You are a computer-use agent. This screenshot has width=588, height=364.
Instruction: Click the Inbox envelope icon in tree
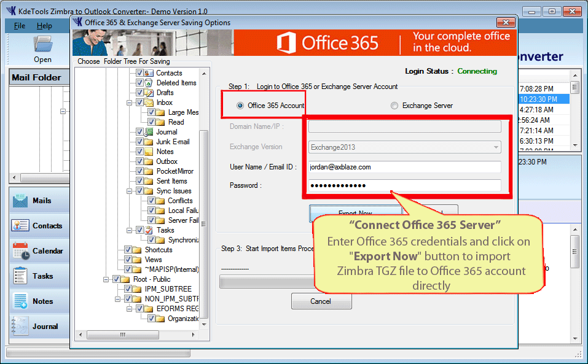pyautogui.click(x=149, y=103)
